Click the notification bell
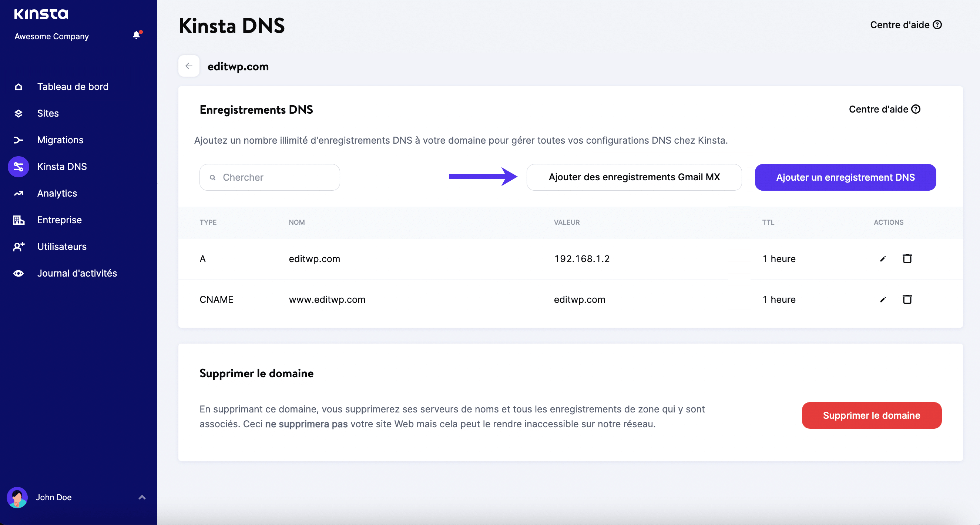 click(137, 35)
